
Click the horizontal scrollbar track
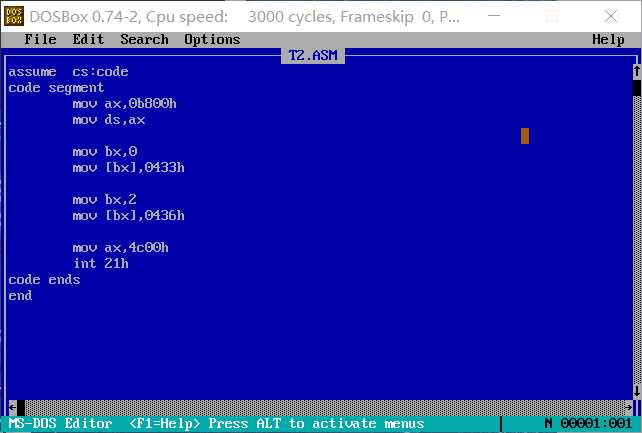click(x=325, y=407)
